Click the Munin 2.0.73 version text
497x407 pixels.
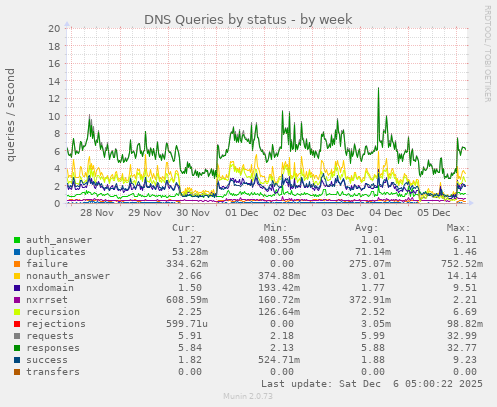tap(248, 396)
